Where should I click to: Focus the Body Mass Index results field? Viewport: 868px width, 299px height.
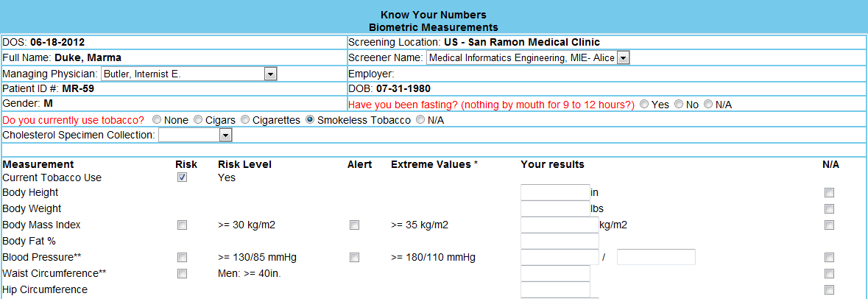(560, 225)
